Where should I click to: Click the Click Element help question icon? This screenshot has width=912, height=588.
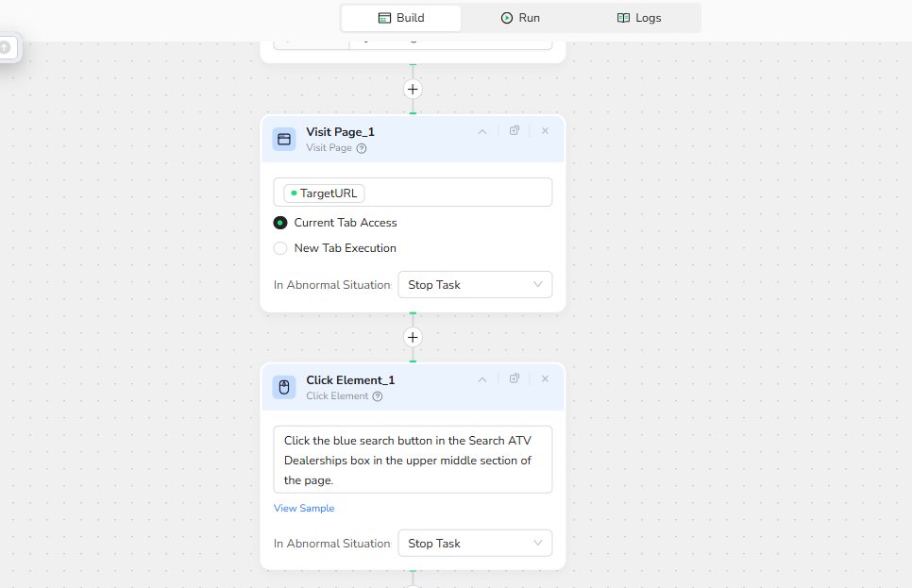click(378, 396)
